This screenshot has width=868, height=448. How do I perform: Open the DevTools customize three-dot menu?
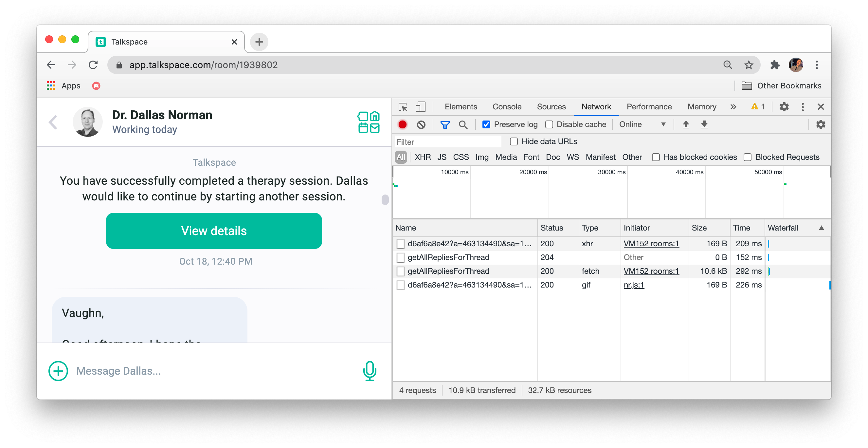point(803,107)
